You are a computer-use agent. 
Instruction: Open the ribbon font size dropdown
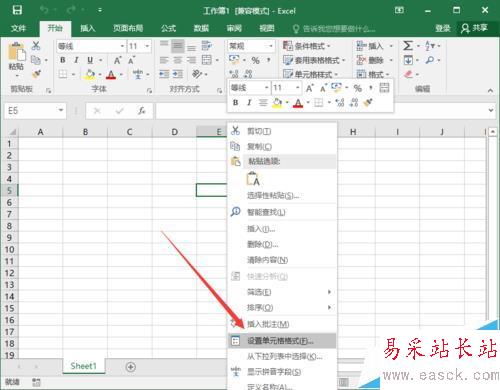[x=147, y=46]
